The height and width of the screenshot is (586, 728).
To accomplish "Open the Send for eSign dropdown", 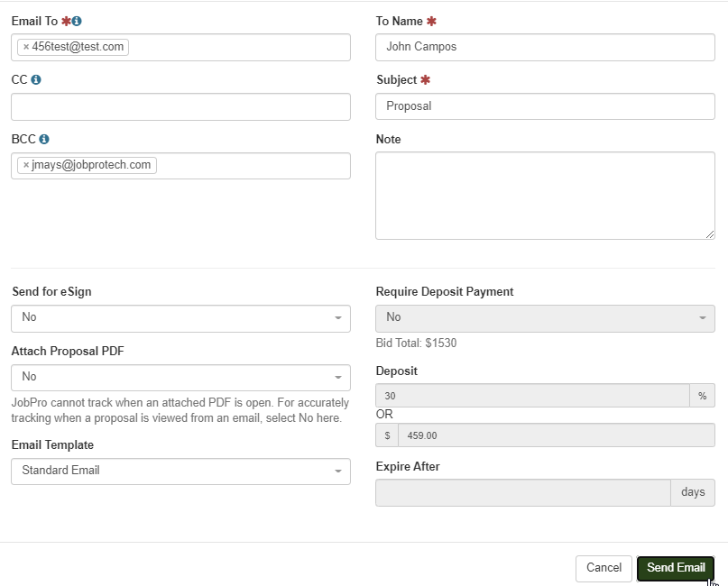I will [x=180, y=318].
